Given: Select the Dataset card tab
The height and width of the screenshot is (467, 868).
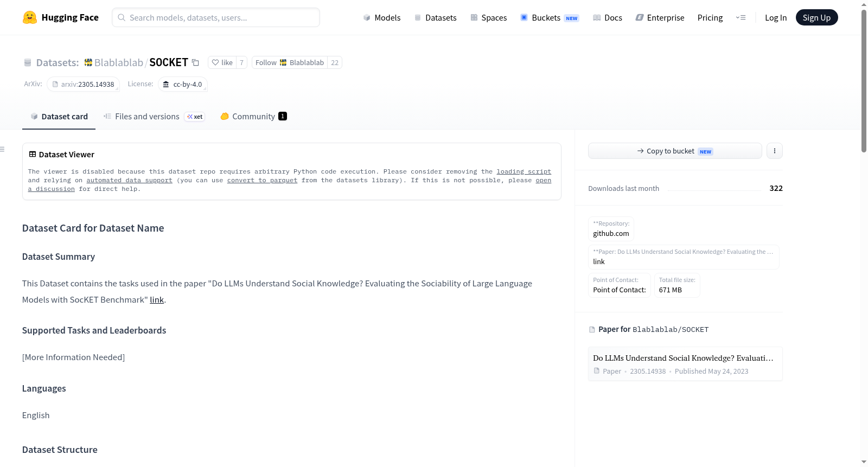Looking at the screenshot, I should (x=59, y=117).
